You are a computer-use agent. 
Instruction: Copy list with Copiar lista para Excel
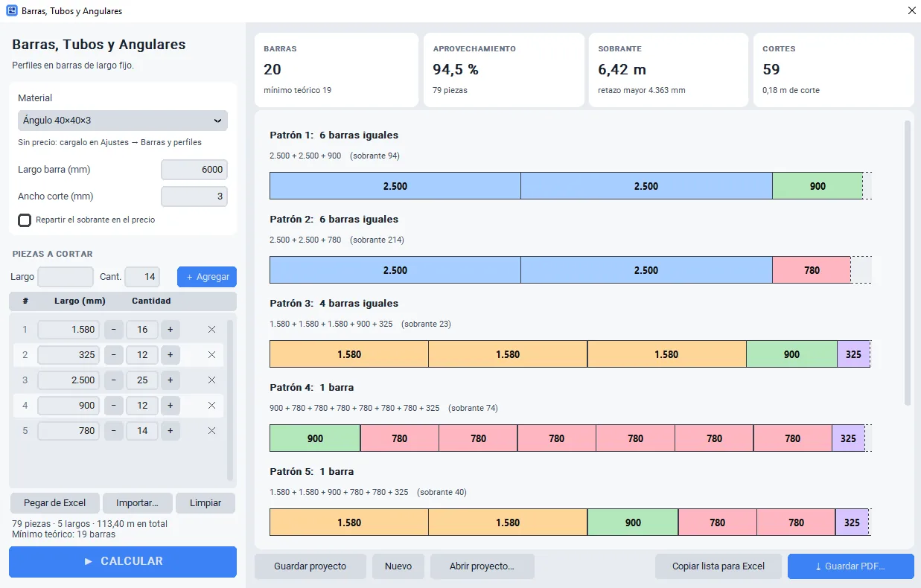[x=718, y=566]
